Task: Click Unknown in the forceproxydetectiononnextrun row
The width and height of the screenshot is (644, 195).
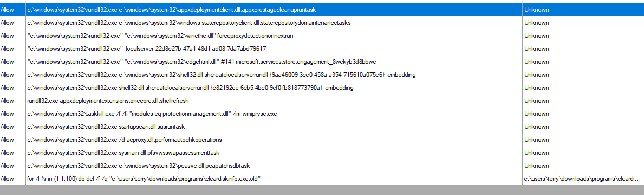Action: click(536, 36)
